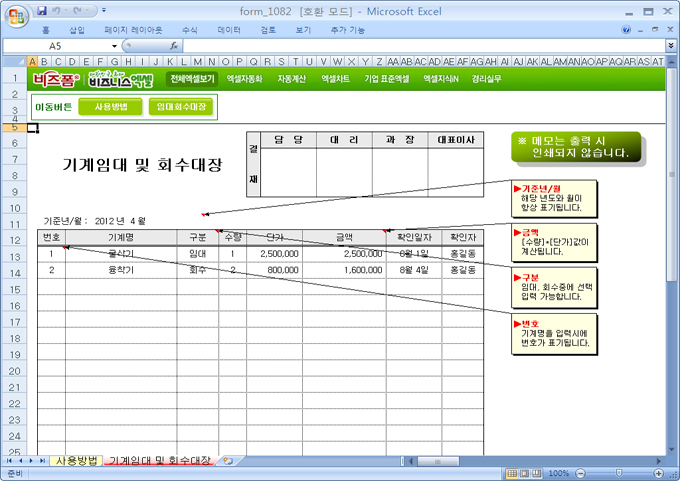Select the 임대 category cell
The width and height of the screenshot is (680, 481).
[197, 254]
